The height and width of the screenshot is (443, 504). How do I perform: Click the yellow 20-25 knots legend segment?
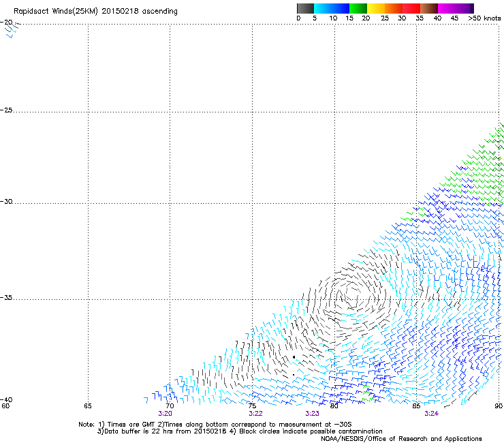(x=376, y=8)
